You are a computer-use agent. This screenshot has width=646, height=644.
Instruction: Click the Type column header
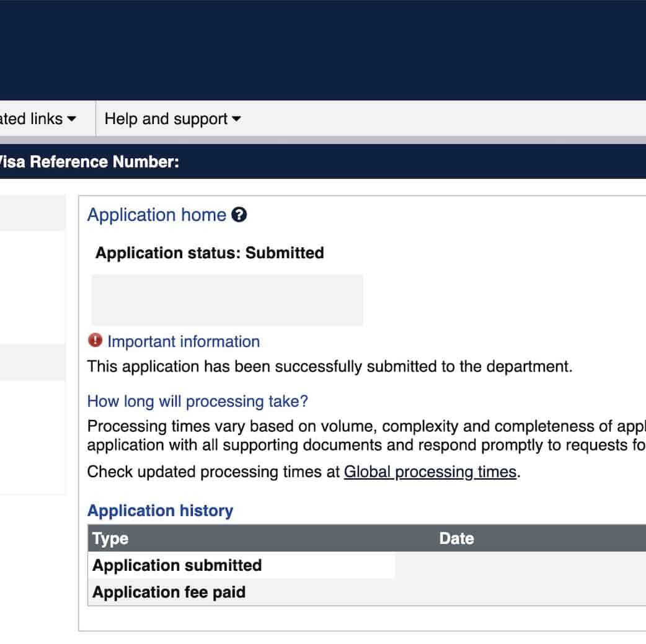tap(110, 539)
